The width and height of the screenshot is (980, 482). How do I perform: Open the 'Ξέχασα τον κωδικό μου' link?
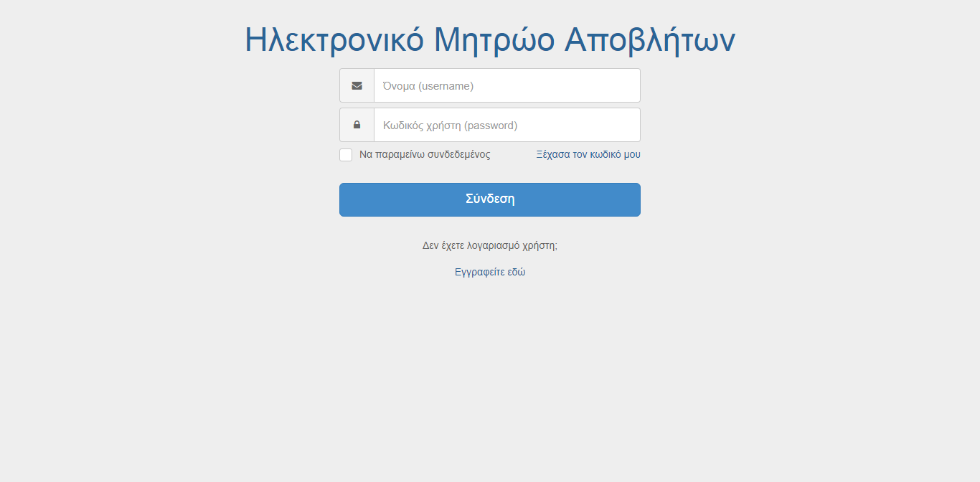pos(588,154)
